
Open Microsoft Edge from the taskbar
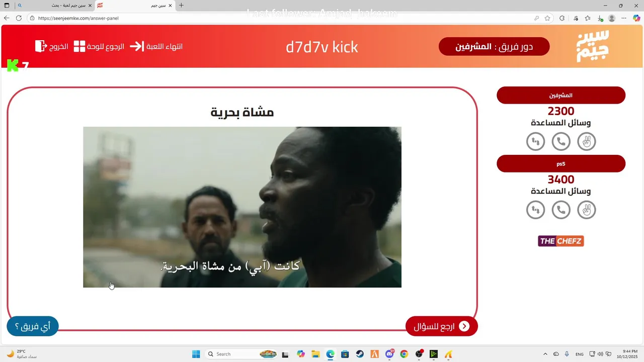[330, 354]
